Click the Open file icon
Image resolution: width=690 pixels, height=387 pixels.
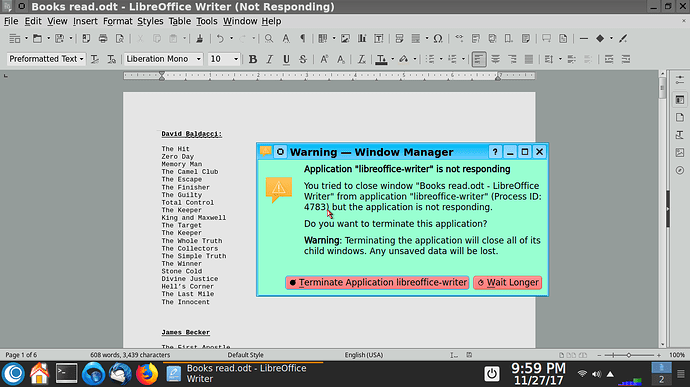[x=37, y=39]
